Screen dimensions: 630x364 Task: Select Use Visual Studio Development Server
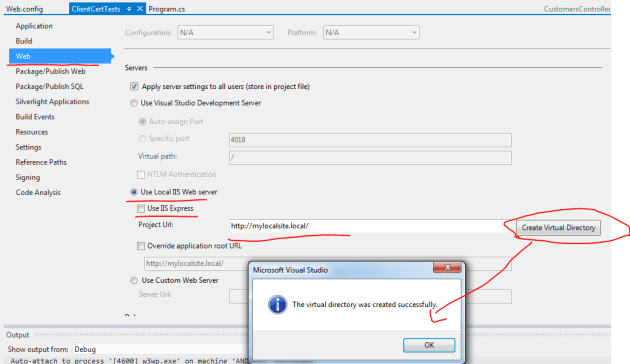(x=134, y=103)
